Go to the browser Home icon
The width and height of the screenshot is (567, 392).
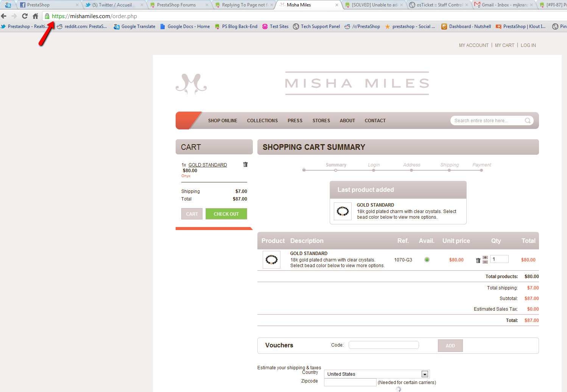pos(35,16)
